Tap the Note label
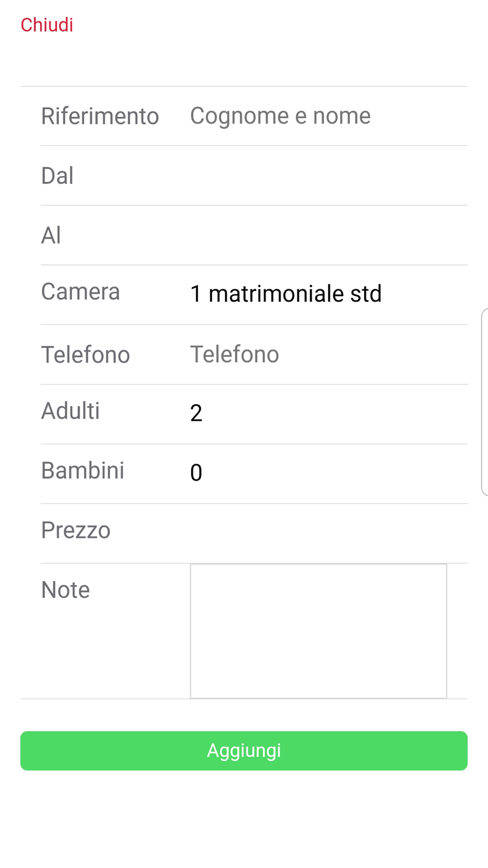The height and width of the screenshot is (868, 488). point(65,590)
